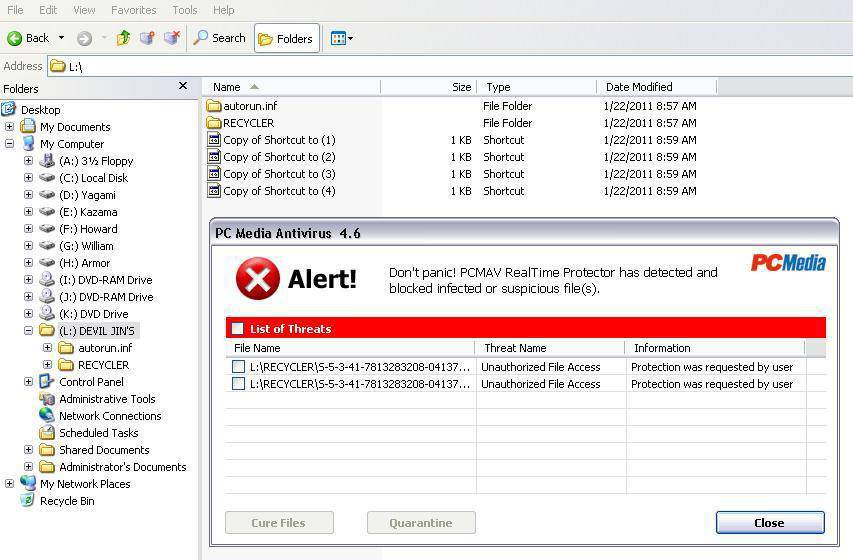The image size is (853, 560).
Task: Select RECYCLER folder in the tree
Action: tap(66, 364)
